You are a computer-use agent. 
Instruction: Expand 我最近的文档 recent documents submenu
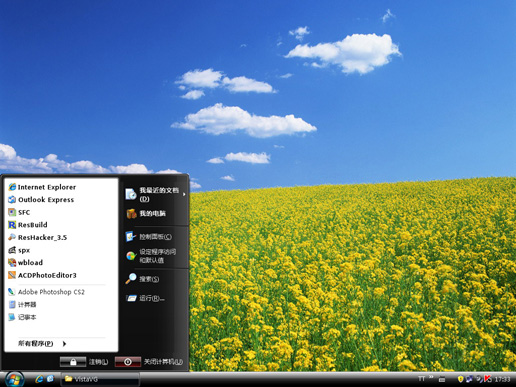(x=156, y=194)
